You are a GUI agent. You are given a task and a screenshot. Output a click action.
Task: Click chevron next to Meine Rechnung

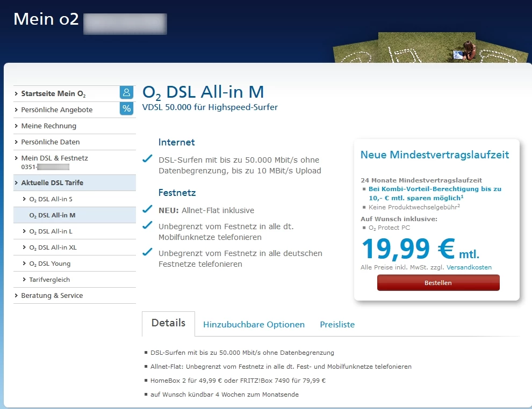pyautogui.click(x=16, y=126)
